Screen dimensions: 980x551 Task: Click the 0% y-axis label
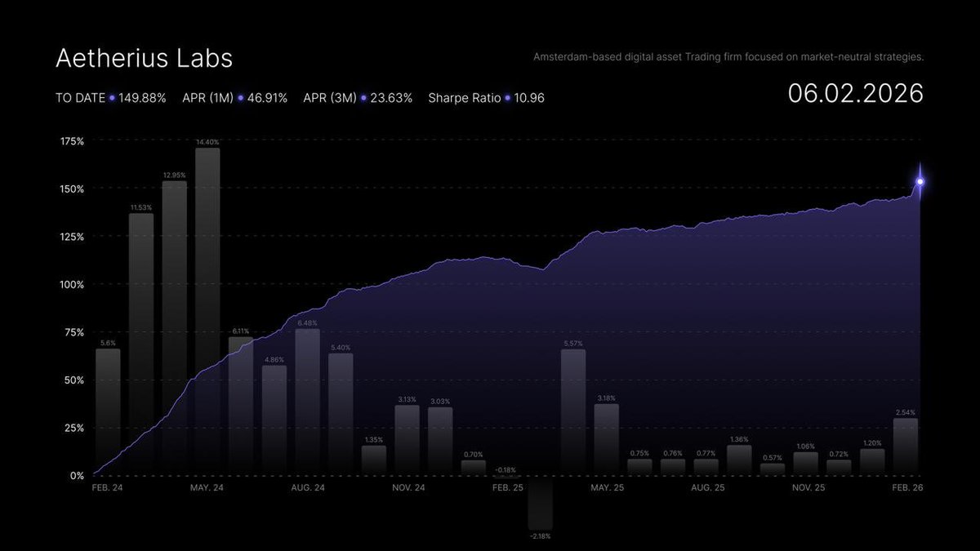click(77, 475)
